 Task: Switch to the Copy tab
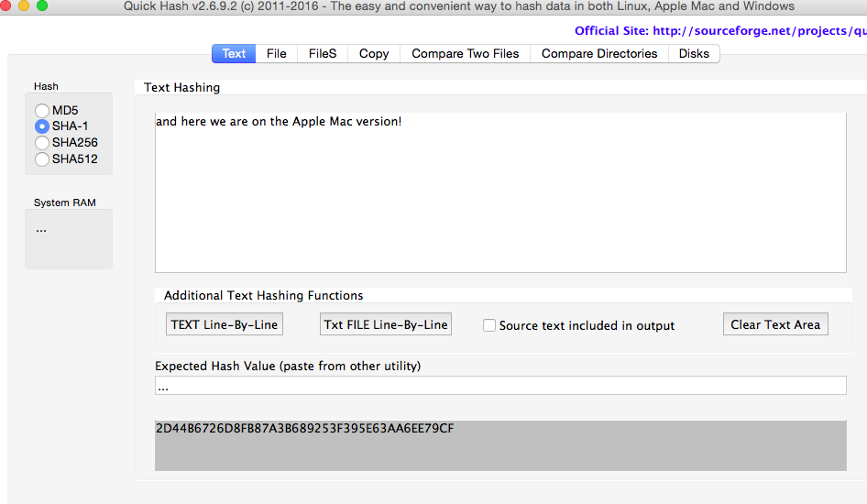(374, 53)
